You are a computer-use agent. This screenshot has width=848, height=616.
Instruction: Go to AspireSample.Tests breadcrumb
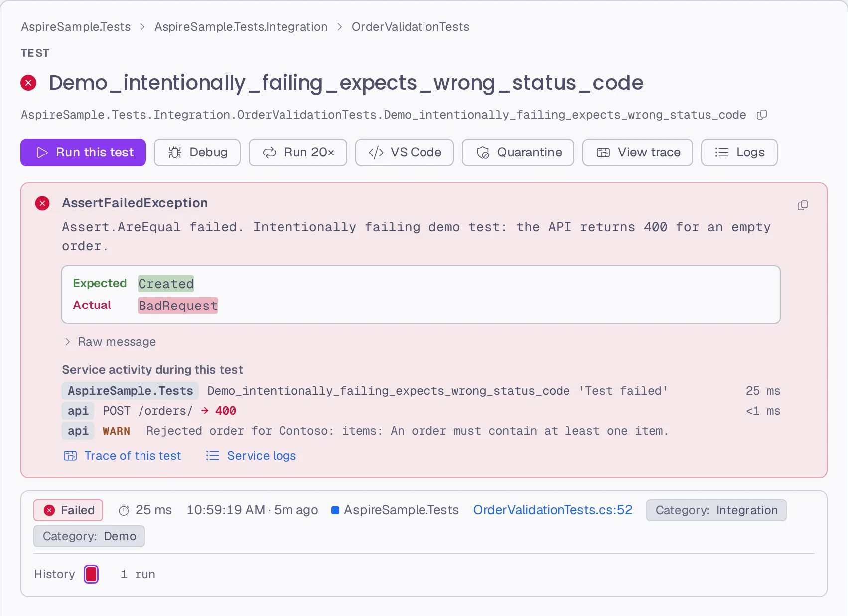[76, 27]
